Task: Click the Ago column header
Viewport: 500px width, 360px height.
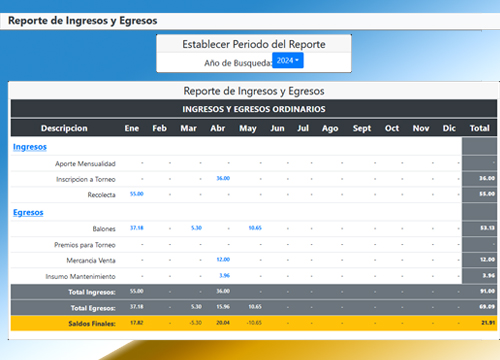Action: click(x=330, y=128)
